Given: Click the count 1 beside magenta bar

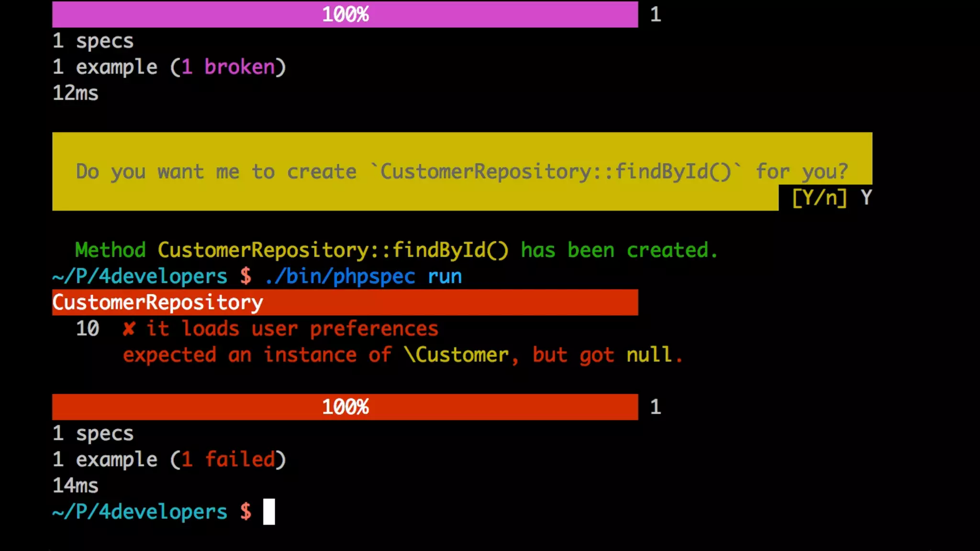Looking at the screenshot, I should click(x=656, y=14).
